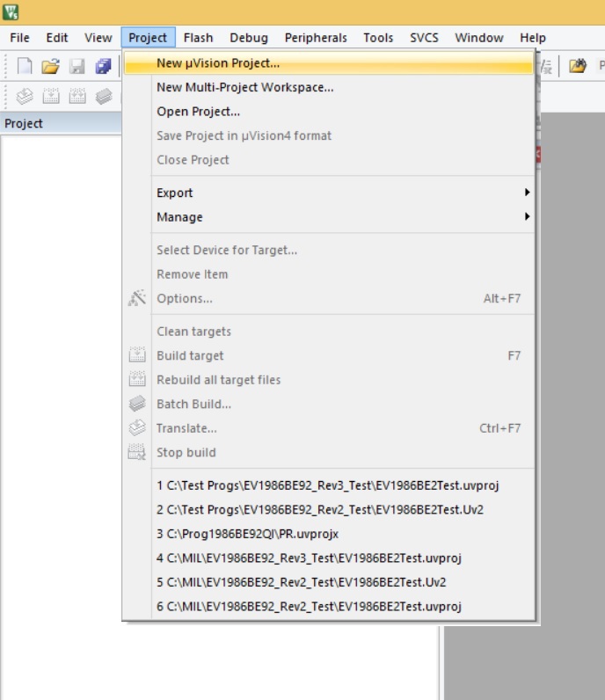Select Open Project... entry
This screenshot has width=605, height=700.
click(x=329, y=111)
